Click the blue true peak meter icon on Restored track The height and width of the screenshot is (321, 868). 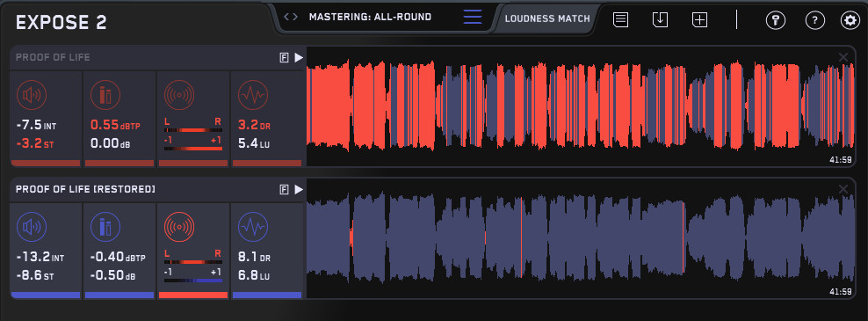[105, 227]
